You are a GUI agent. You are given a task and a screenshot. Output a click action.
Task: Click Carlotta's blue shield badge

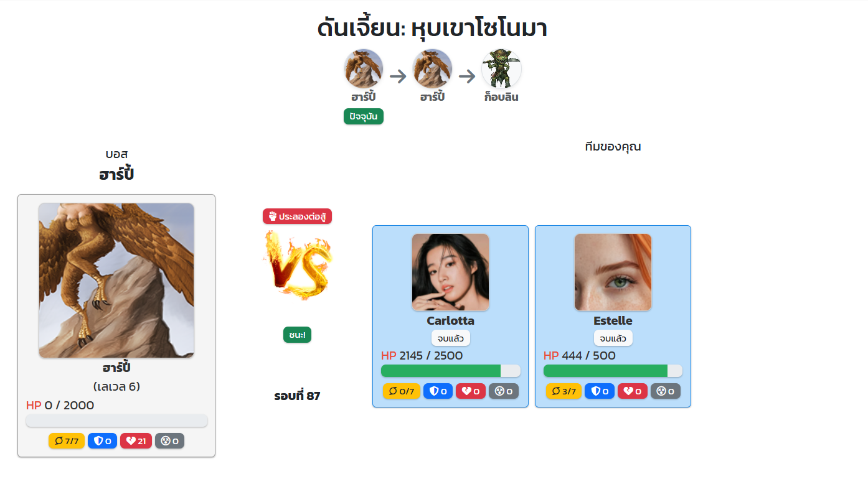[438, 391]
